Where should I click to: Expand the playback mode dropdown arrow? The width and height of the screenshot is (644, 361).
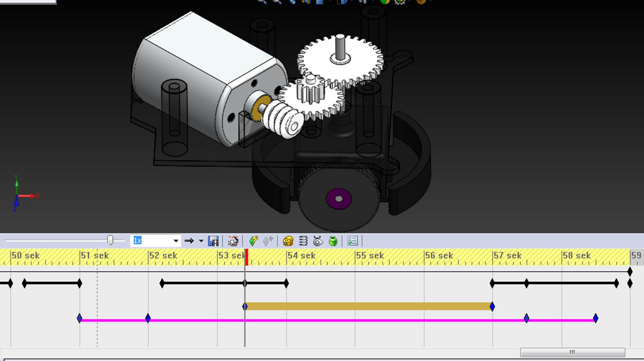[201, 241]
